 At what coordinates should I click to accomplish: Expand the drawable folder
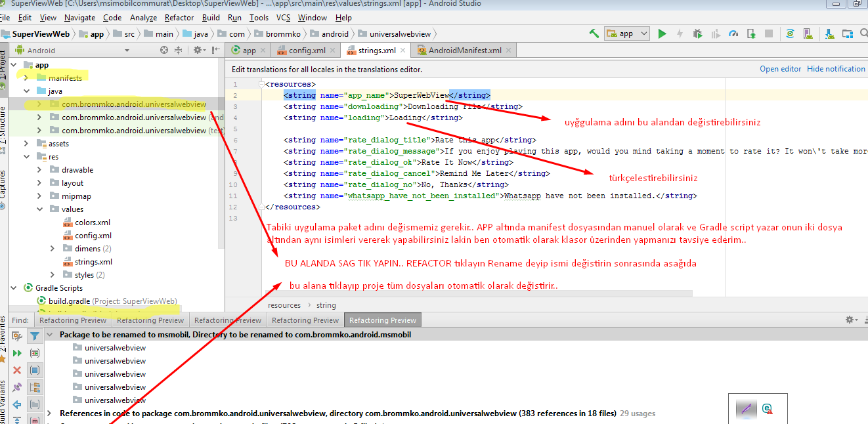pos(39,170)
